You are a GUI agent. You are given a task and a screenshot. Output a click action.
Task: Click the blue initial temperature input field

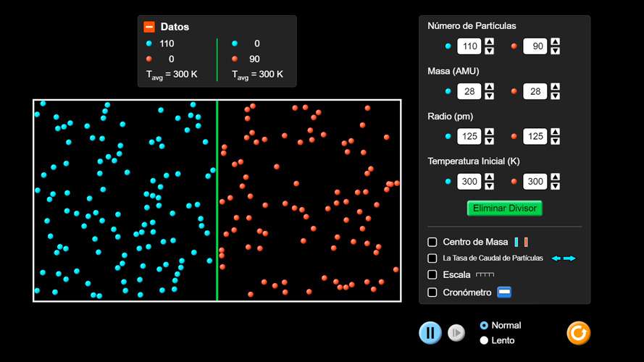468,182
